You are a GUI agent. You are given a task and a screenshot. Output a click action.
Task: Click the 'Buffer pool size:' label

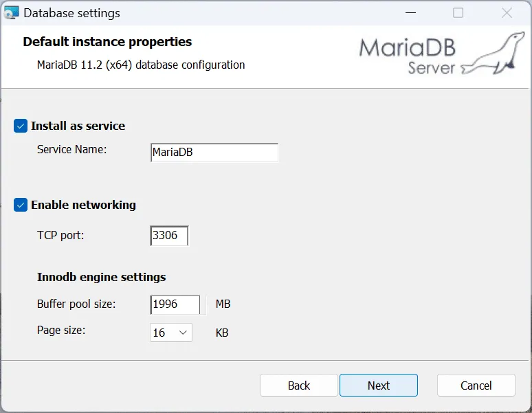tap(76, 304)
